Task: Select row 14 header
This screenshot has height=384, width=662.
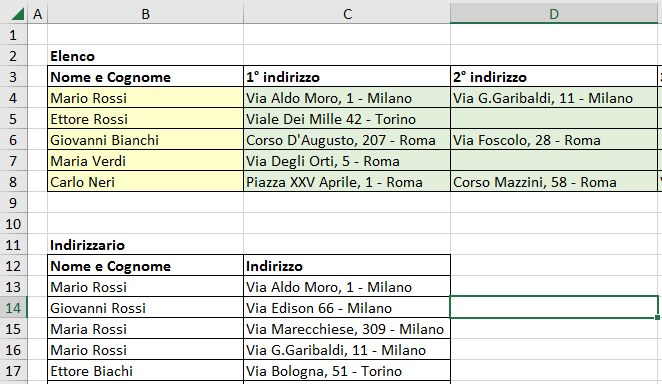Action: coord(13,308)
